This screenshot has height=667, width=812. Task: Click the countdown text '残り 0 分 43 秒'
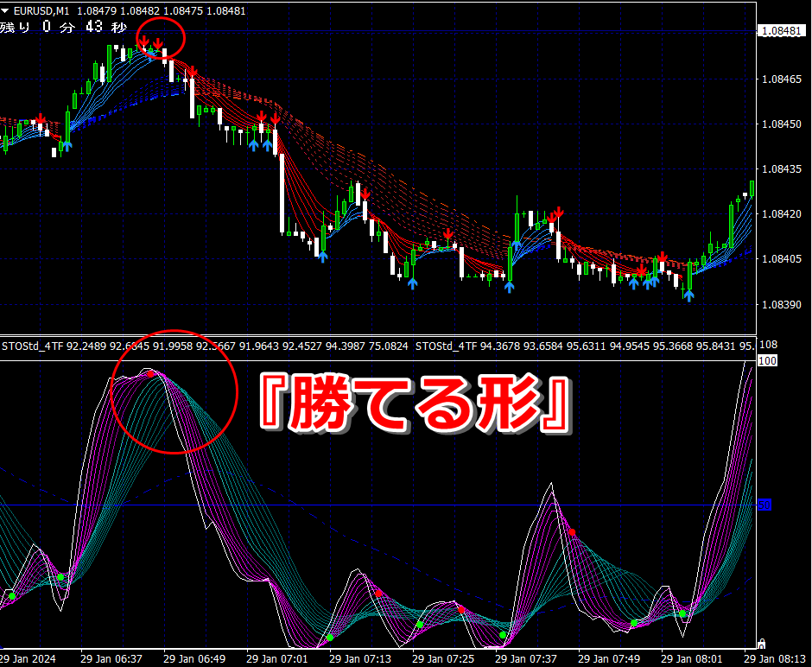[x=63, y=27]
